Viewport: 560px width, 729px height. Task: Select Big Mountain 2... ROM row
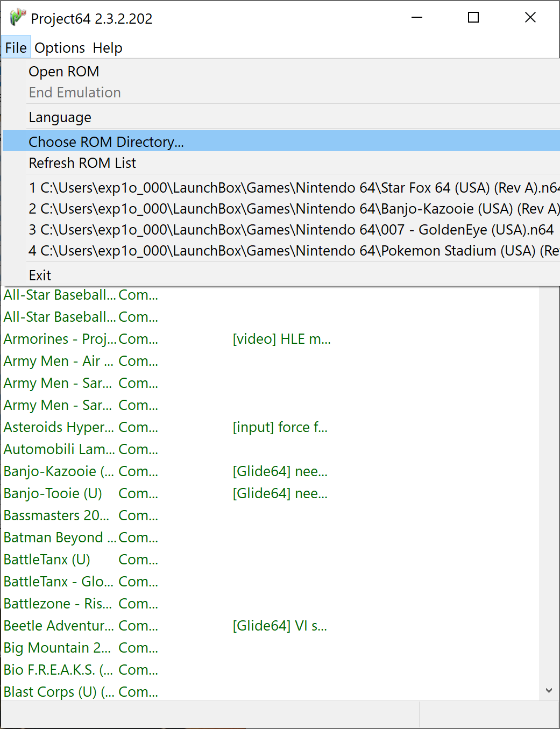270,648
